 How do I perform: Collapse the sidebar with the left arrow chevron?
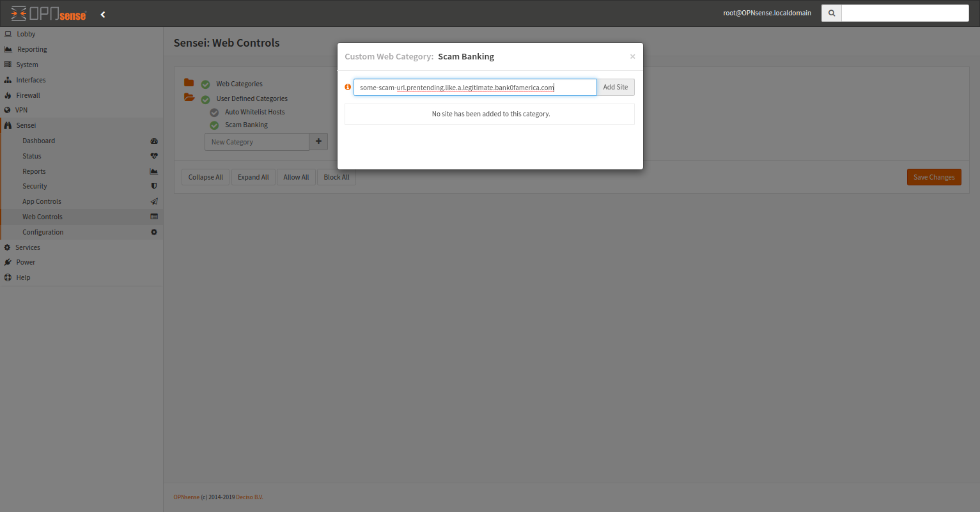[103, 13]
